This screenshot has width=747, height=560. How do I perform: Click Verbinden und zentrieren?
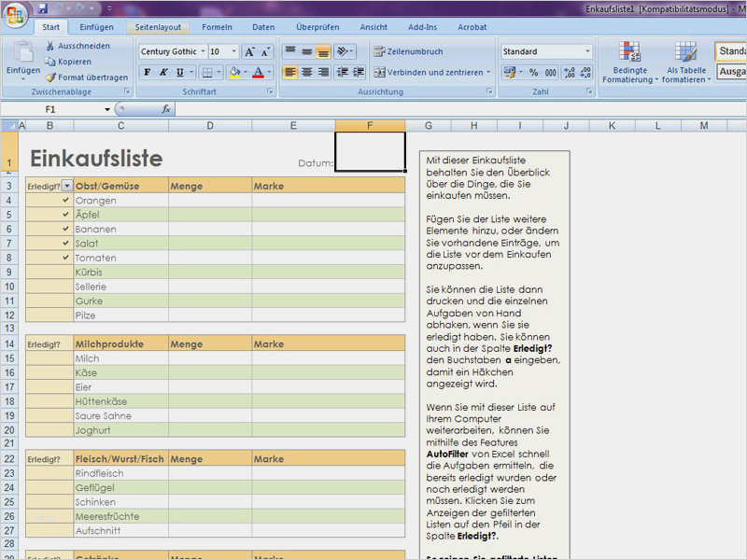(432, 72)
